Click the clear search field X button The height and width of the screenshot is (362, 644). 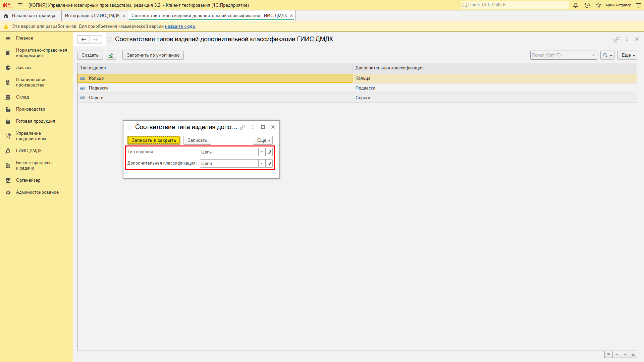(593, 55)
